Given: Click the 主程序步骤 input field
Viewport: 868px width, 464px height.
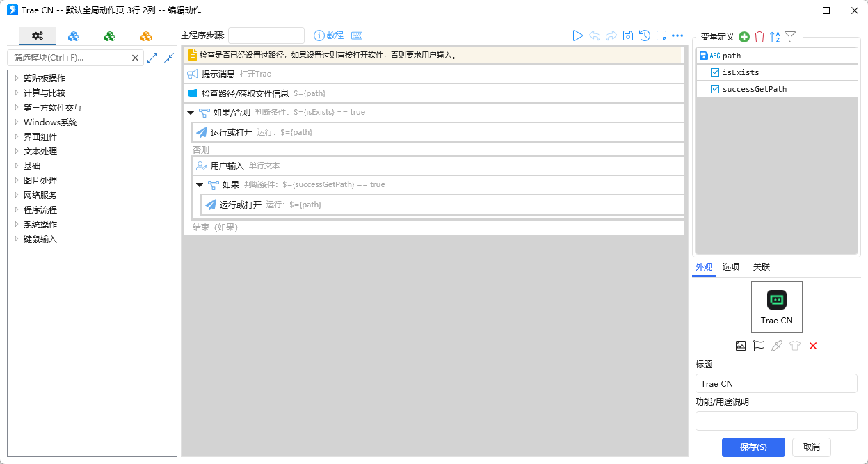Looking at the screenshot, I should [266, 35].
